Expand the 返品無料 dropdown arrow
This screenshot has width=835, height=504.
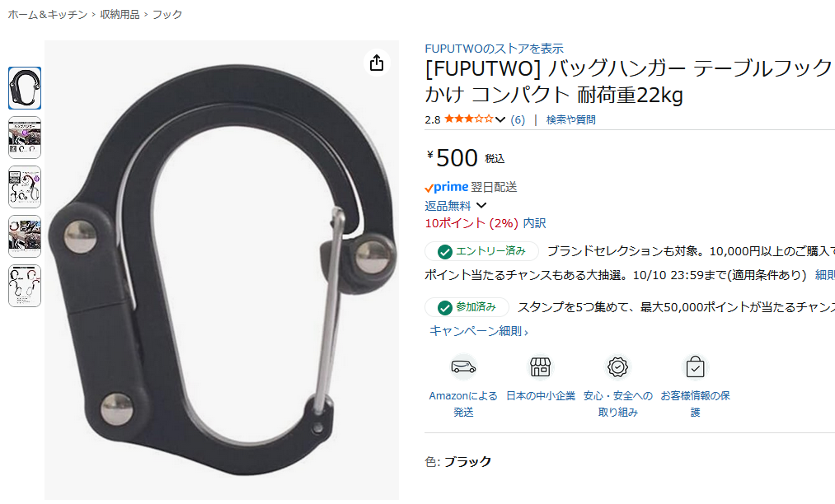pyautogui.click(x=481, y=205)
